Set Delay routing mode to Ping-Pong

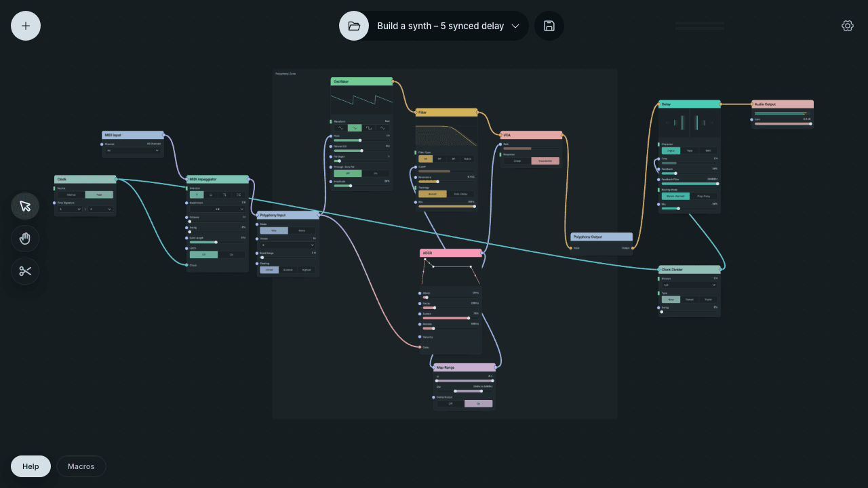coord(703,197)
